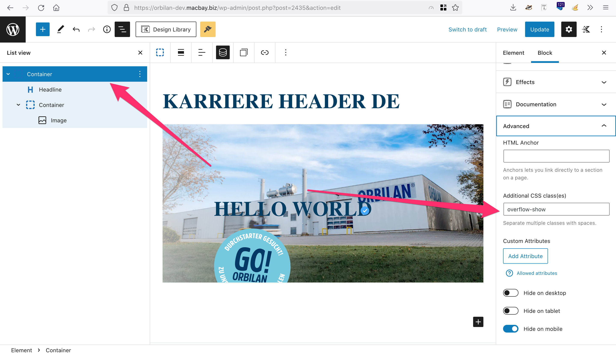This screenshot has width=616, height=364.
Task: Switch to the Element tab
Action: tap(514, 53)
